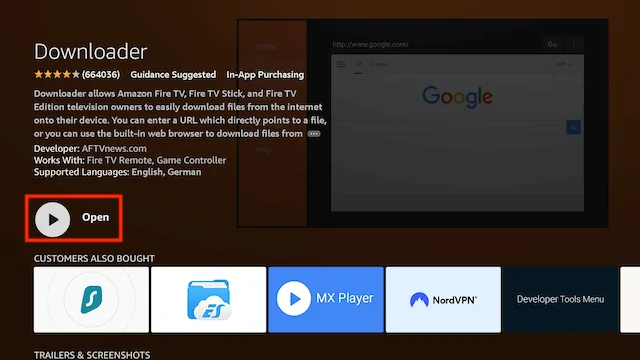Click the Customers Also Bought heading

click(x=94, y=258)
